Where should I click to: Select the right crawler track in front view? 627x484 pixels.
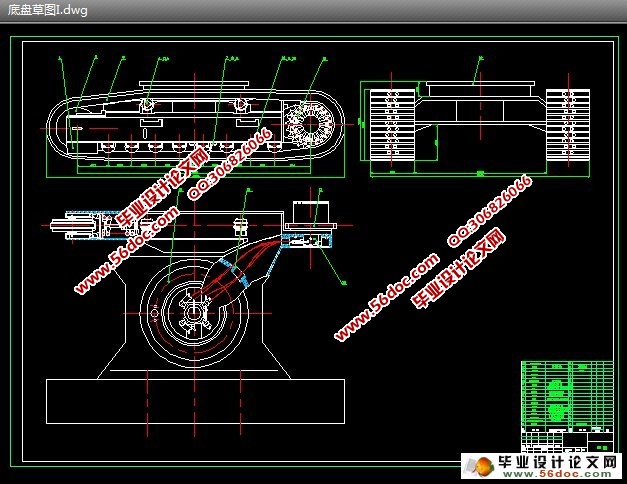568,125
